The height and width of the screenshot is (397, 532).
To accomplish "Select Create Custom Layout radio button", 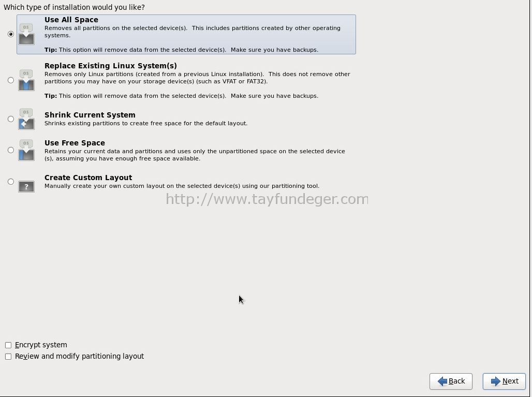I will tap(11, 182).
